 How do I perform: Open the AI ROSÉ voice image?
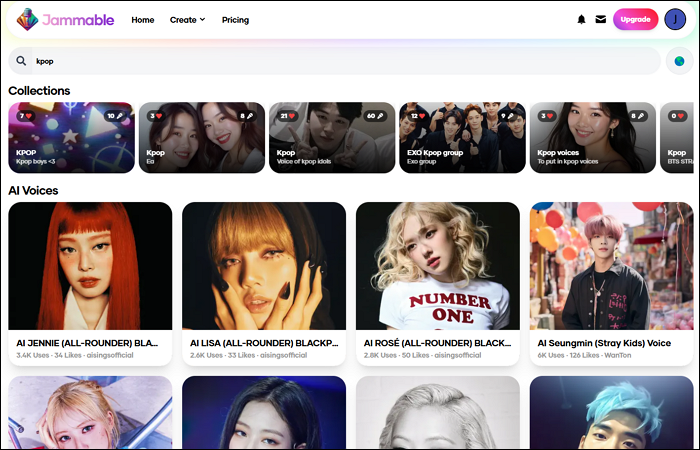[x=438, y=266]
